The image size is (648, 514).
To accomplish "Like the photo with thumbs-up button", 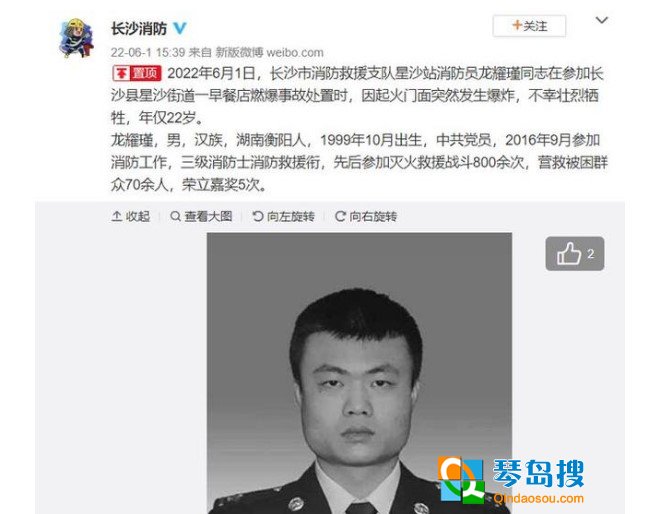I will [x=575, y=254].
